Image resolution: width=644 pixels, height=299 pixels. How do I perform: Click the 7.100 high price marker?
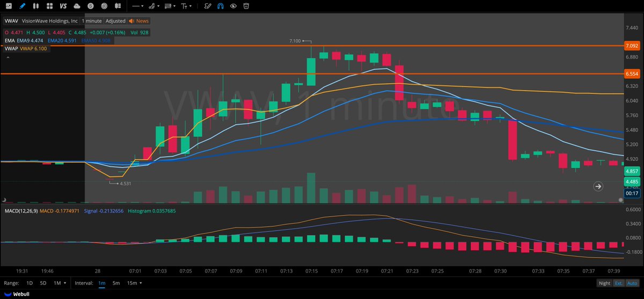[x=295, y=41]
